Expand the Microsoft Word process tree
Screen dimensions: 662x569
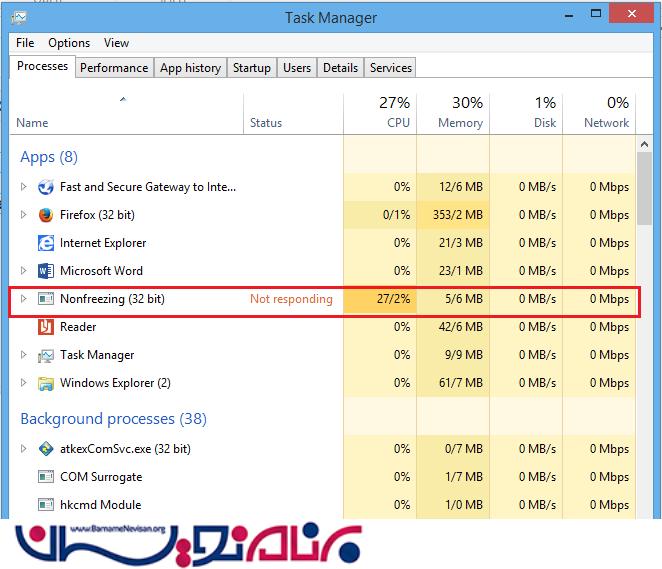[24, 271]
